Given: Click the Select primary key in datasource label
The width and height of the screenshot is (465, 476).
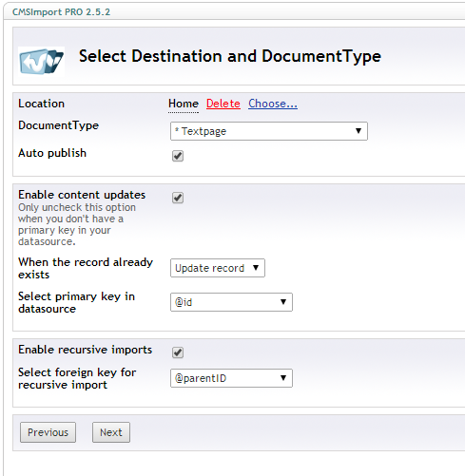Looking at the screenshot, I should (x=76, y=302).
